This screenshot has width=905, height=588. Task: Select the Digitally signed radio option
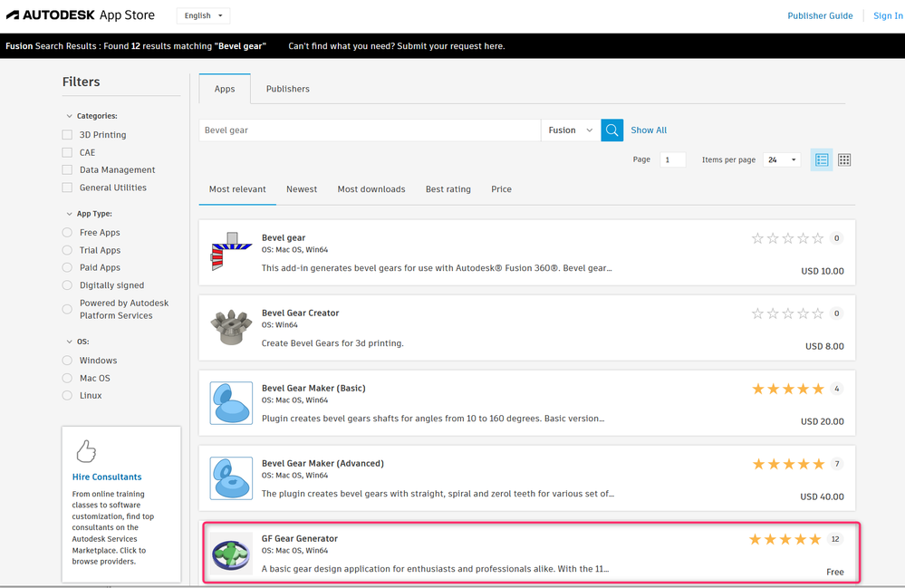pyautogui.click(x=67, y=285)
